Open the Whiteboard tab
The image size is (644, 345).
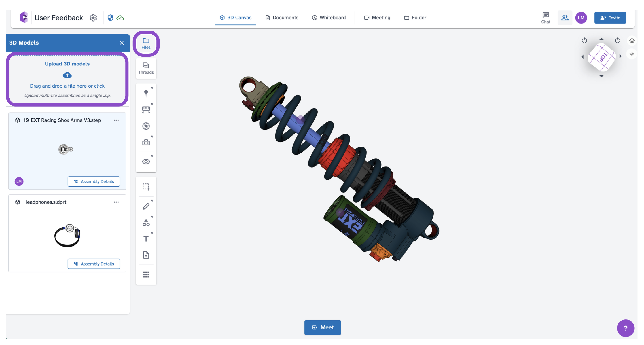(x=329, y=18)
